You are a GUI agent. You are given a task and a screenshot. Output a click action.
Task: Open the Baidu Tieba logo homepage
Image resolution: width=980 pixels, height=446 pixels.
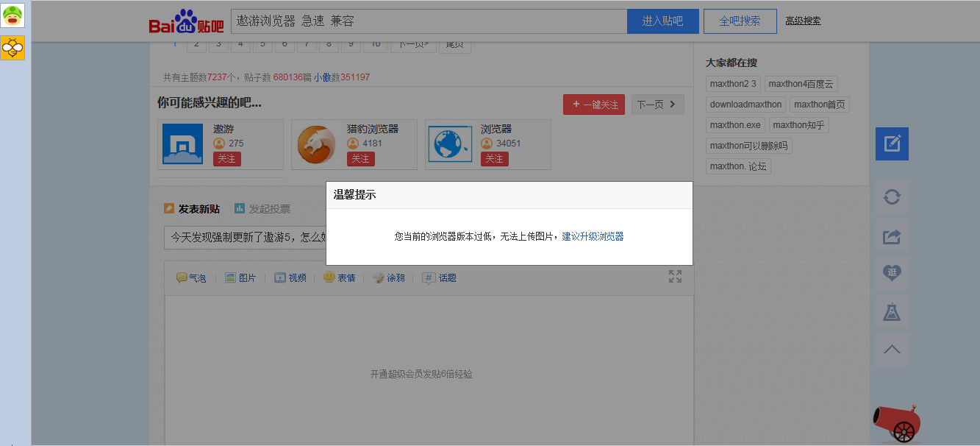(186, 21)
